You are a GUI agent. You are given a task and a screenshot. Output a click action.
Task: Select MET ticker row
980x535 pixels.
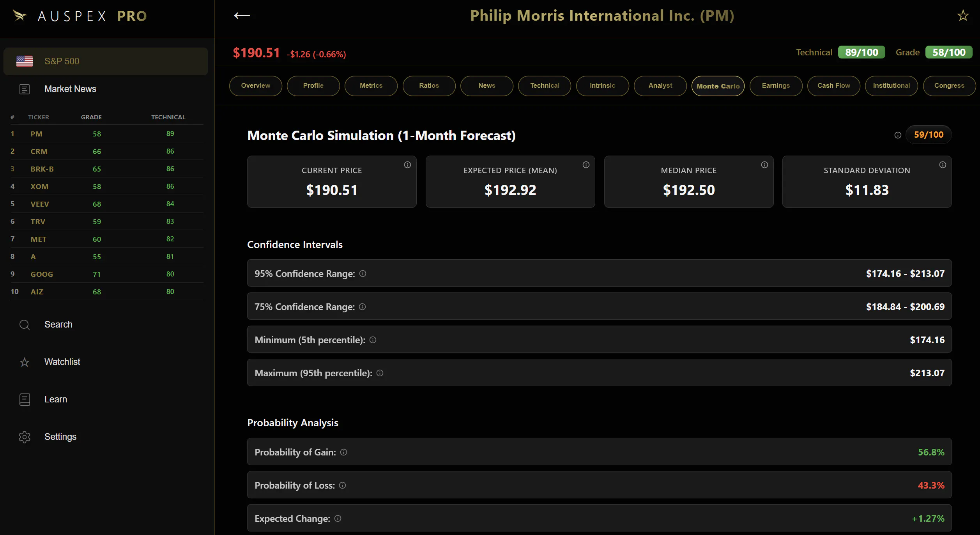[107, 239]
